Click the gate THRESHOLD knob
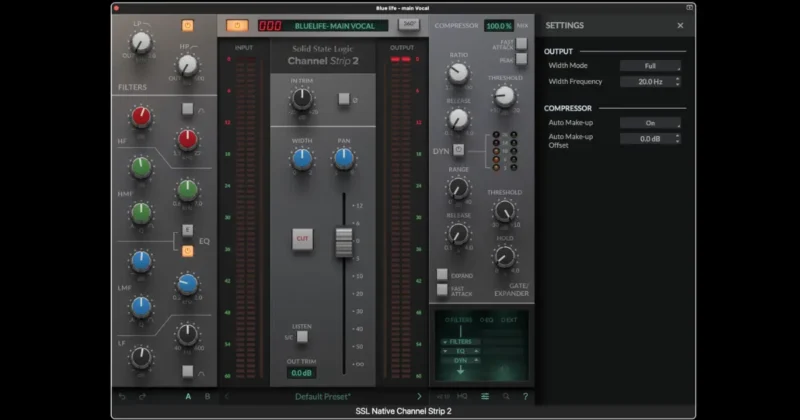800x420 pixels. pyautogui.click(x=505, y=211)
